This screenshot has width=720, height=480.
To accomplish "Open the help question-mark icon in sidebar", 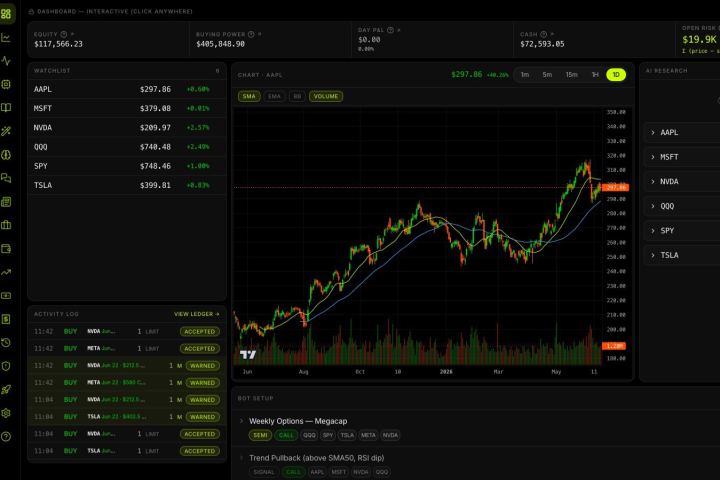I will tap(6, 436).
